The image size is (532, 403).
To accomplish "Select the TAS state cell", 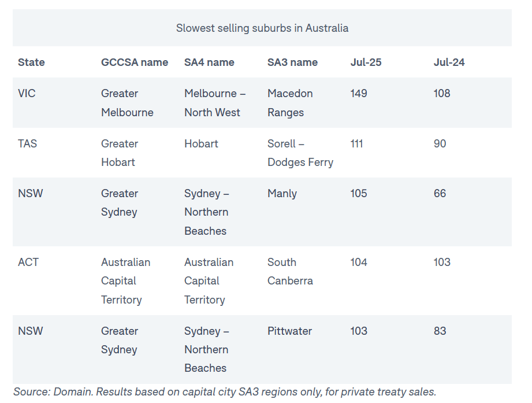I will click(x=27, y=143).
